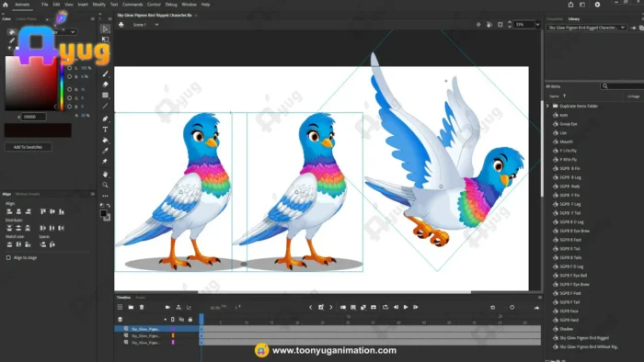The image size is (644, 362).
Task: Open the Timeline panel options menu
Action: 540,297
